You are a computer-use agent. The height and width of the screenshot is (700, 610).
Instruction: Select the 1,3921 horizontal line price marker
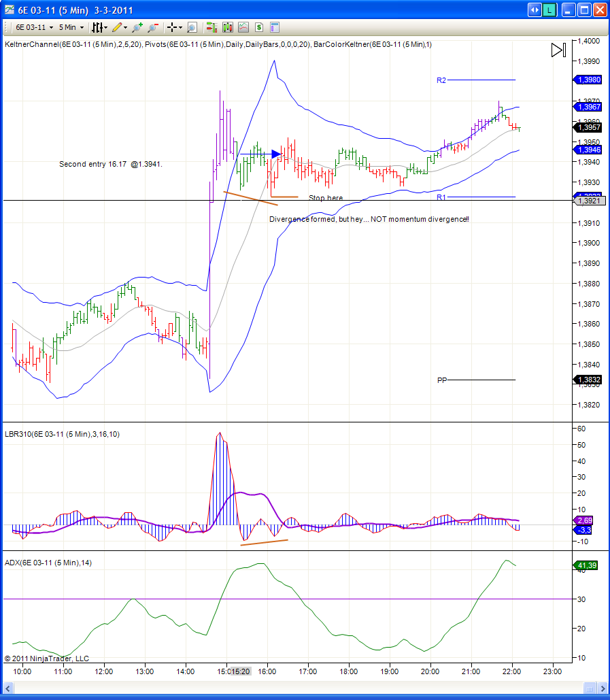589,201
